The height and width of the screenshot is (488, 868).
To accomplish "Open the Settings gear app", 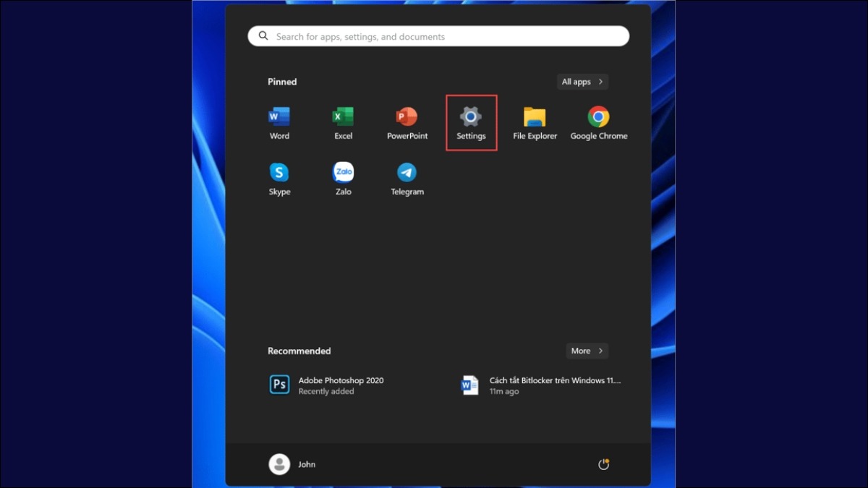I will [x=471, y=124].
